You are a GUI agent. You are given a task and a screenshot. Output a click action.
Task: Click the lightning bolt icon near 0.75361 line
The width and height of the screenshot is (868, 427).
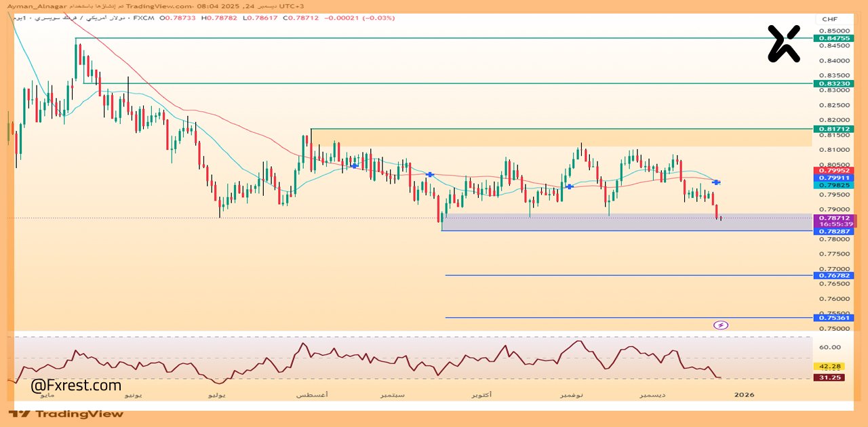(721, 325)
